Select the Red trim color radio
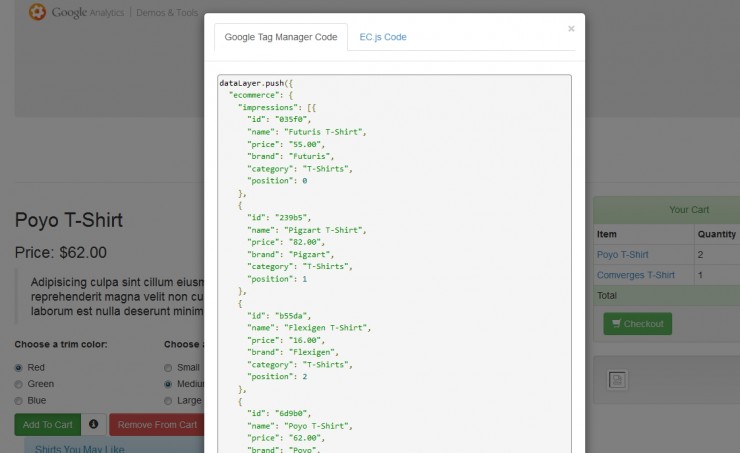740x453 pixels. (18, 368)
